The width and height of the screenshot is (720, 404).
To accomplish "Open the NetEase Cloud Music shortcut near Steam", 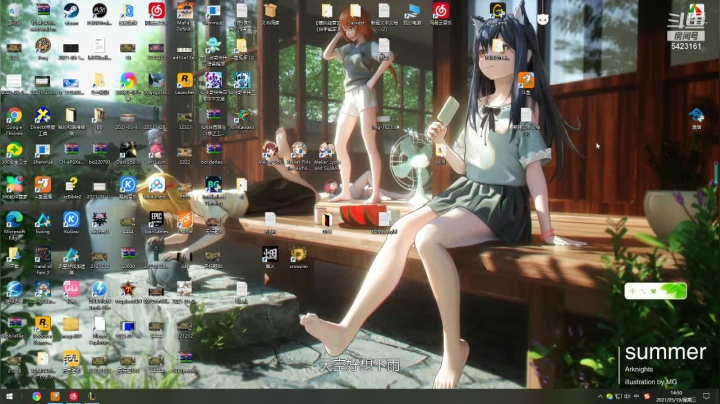I will pos(157,11).
